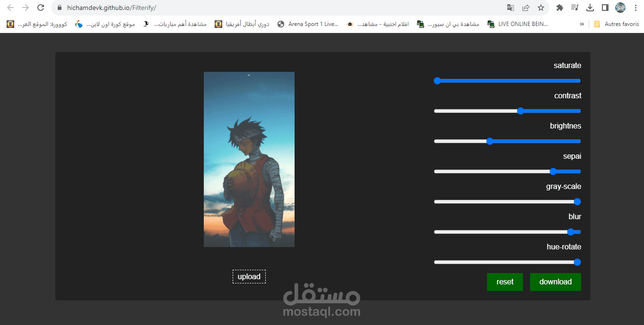The image size is (644, 325).
Task: Reload the Filterify page
Action: tap(41, 8)
